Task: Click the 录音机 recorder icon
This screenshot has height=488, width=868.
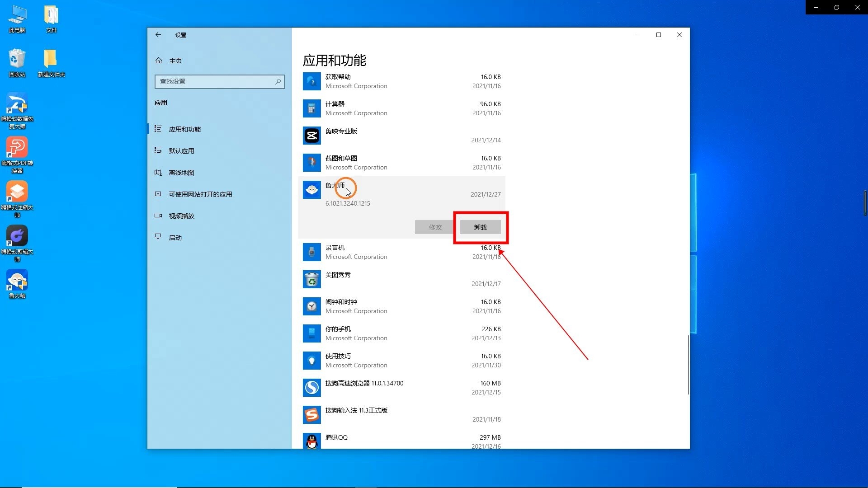Action: coord(311,252)
